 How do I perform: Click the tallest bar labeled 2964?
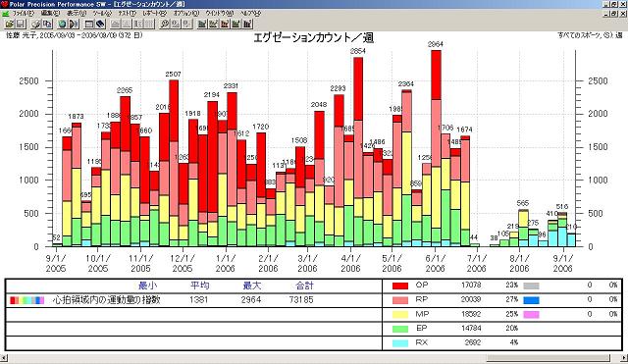(x=436, y=148)
